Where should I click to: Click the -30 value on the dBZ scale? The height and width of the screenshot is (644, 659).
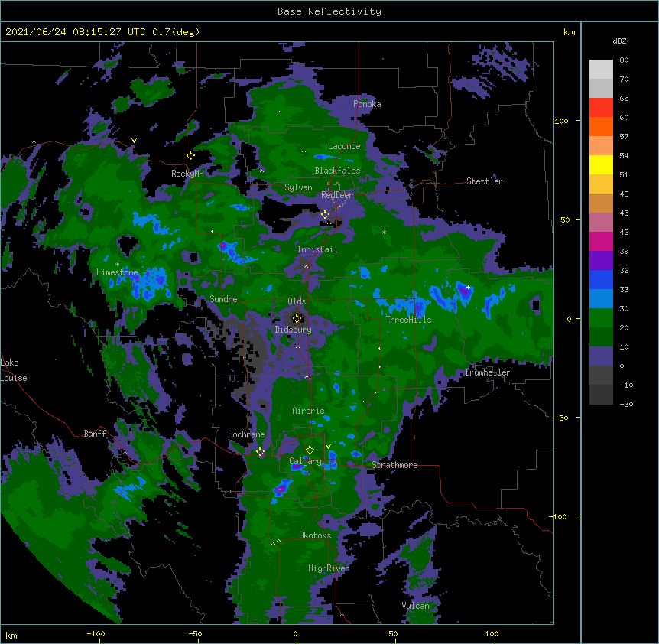pos(626,404)
